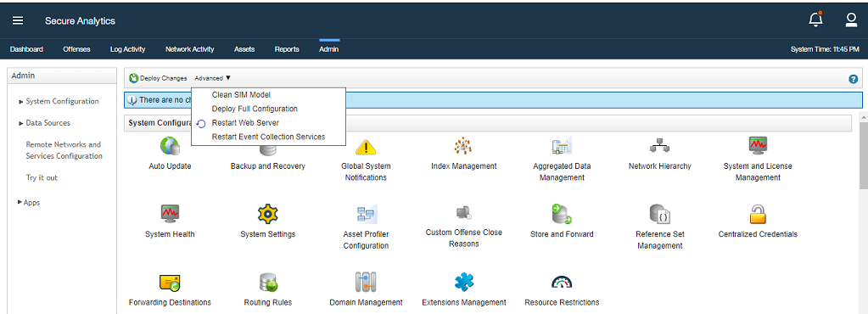Click the Secure Analytics title
Viewport: 868px width, 314px height.
tap(81, 20)
